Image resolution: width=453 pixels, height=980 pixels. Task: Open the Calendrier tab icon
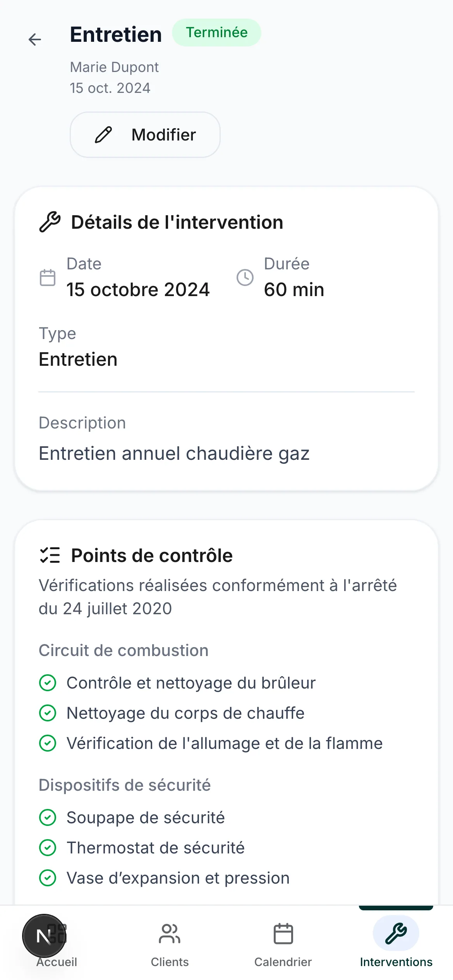[283, 934]
